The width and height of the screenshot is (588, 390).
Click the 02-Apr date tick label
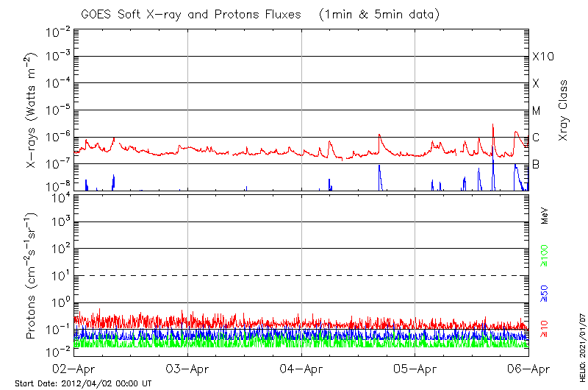click(74, 369)
